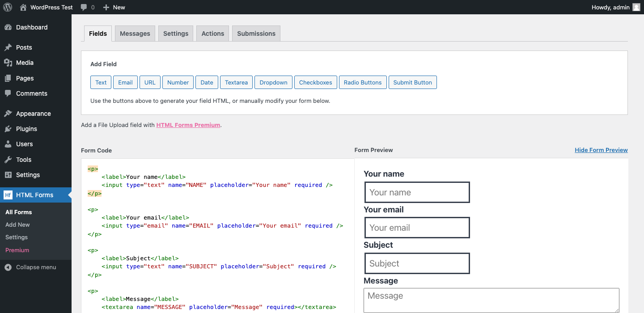Open Dashboard in the sidebar
Screen dimensions: 644x313
pyautogui.click(x=36, y=27)
